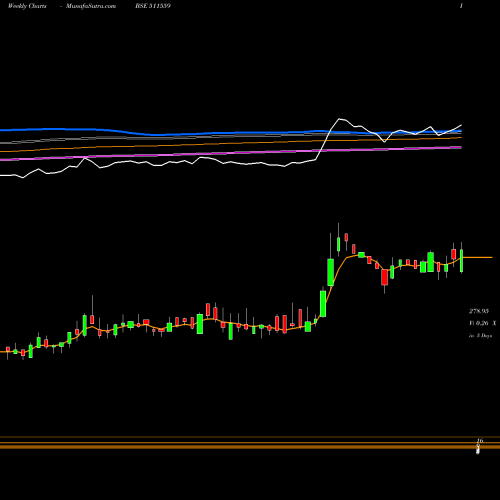Click the last green candle on the right

pyautogui.click(x=462, y=260)
